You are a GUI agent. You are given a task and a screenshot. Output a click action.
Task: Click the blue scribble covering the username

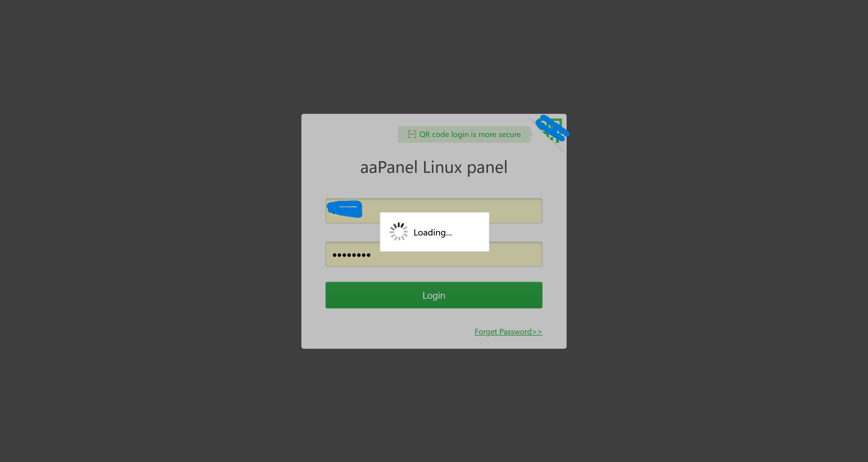coord(344,209)
